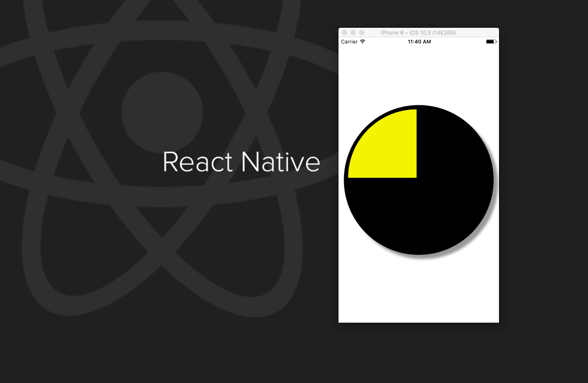
Task: Click the zoom button of simulator window
Action: 362,33
